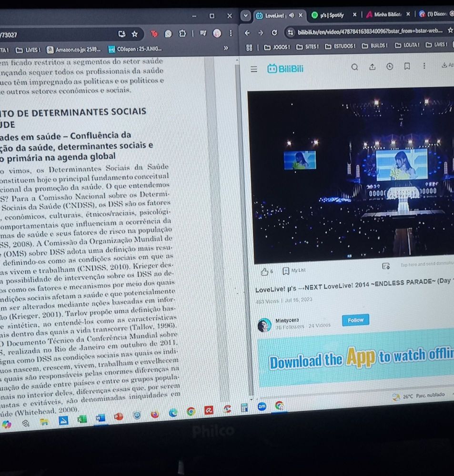Bookmark this page star in left window
The image size is (454, 476).
coord(135,34)
